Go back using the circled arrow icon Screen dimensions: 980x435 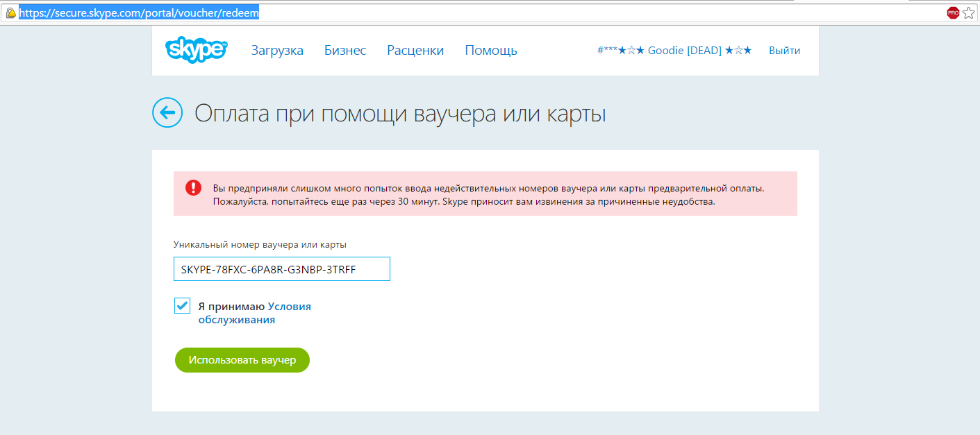click(x=167, y=112)
